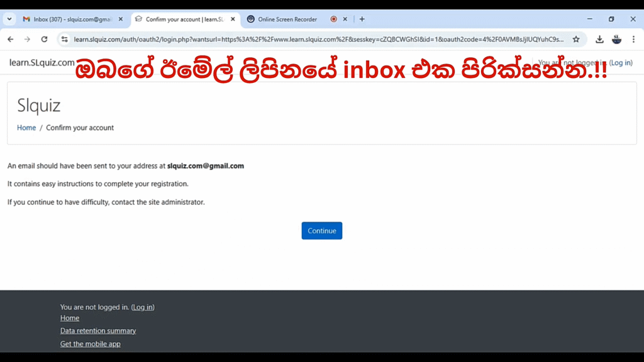Bookmark this page with star icon
Viewport: 644px width, 362px height.
click(576, 40)
